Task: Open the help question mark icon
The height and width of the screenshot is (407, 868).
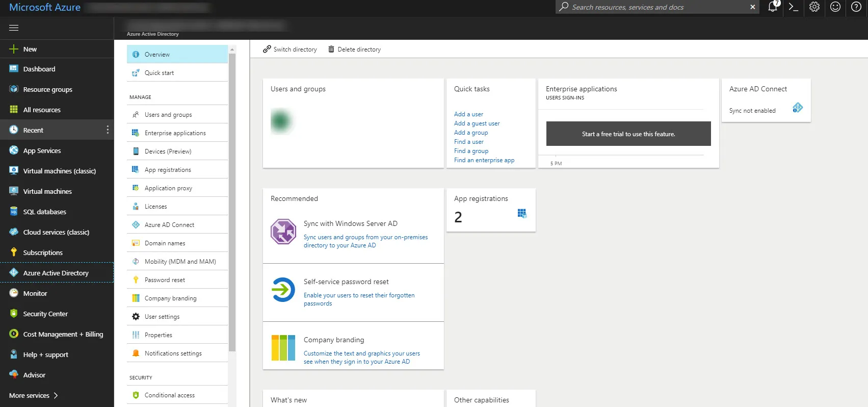Action: (856, 7)
